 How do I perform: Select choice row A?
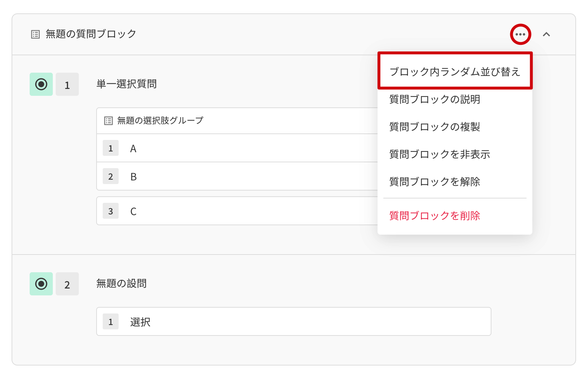pyautogui.click(x=237, y=148)
